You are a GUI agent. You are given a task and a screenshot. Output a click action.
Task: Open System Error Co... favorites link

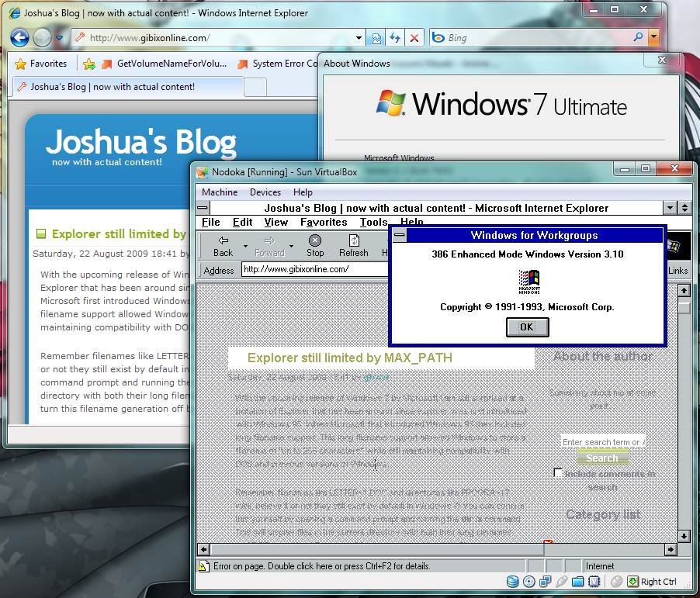pos(278,64)
